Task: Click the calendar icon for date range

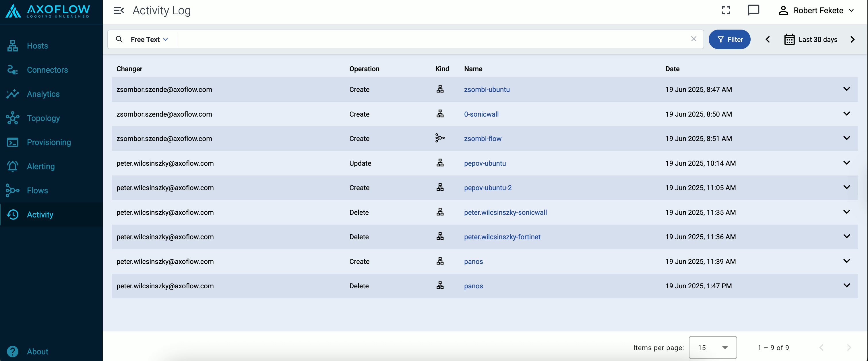Action: [x=789, y=39]
